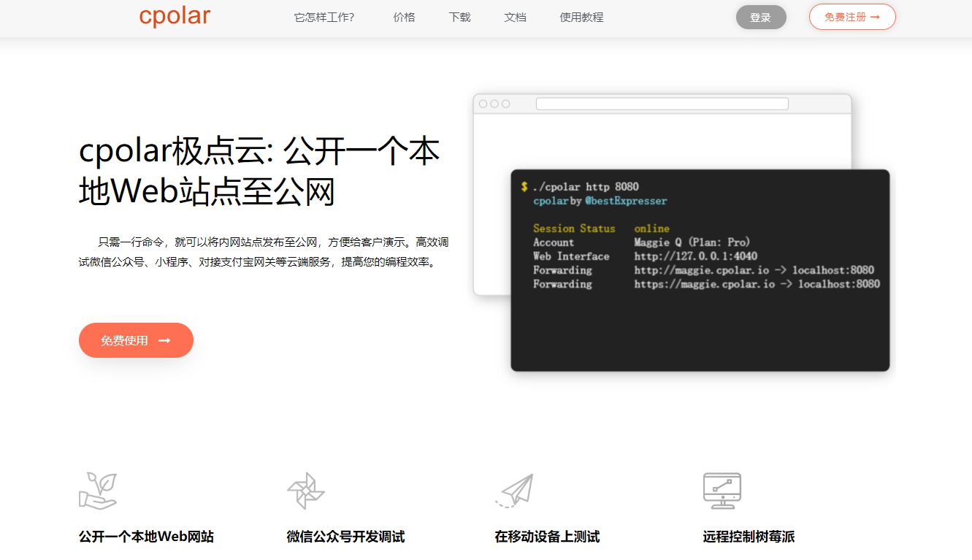The width and height of the screenshot is (972, 560).
Task: Click the mock browser window circle buttons
Action: point(494,104)
